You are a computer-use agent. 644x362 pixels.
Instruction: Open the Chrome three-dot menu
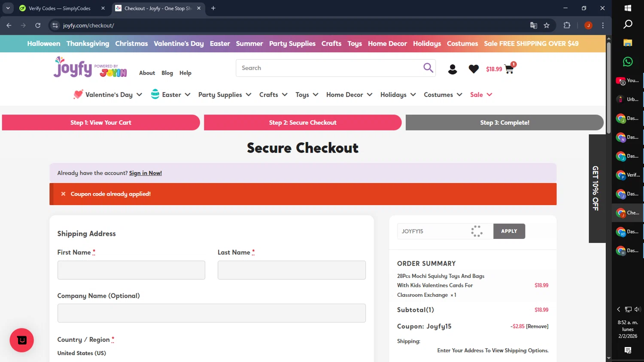tap(603, 25)
